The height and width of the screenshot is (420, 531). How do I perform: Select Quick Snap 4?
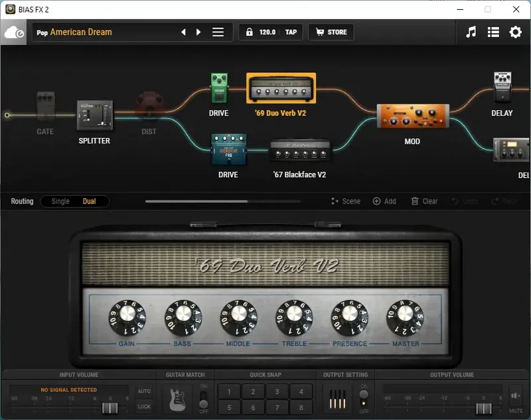(x=301, y=391)
